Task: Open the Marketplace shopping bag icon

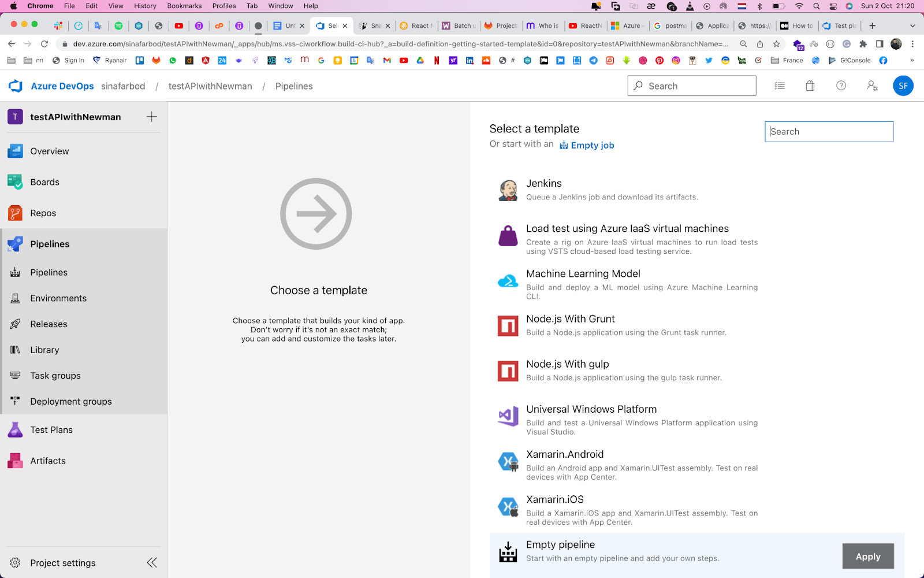Action: click(x=810, y=86)
